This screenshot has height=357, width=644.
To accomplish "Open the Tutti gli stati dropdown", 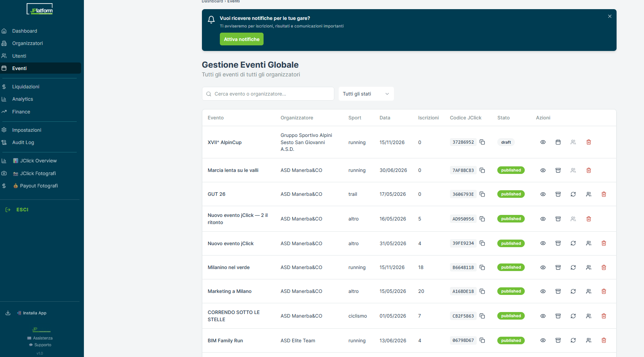I will (x=366, y=94).
